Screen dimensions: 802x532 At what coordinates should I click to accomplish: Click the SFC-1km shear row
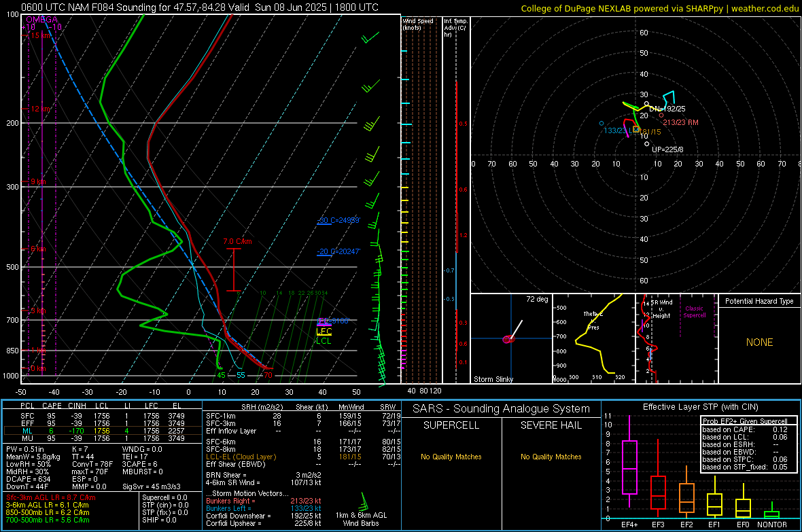click(303, 416)
